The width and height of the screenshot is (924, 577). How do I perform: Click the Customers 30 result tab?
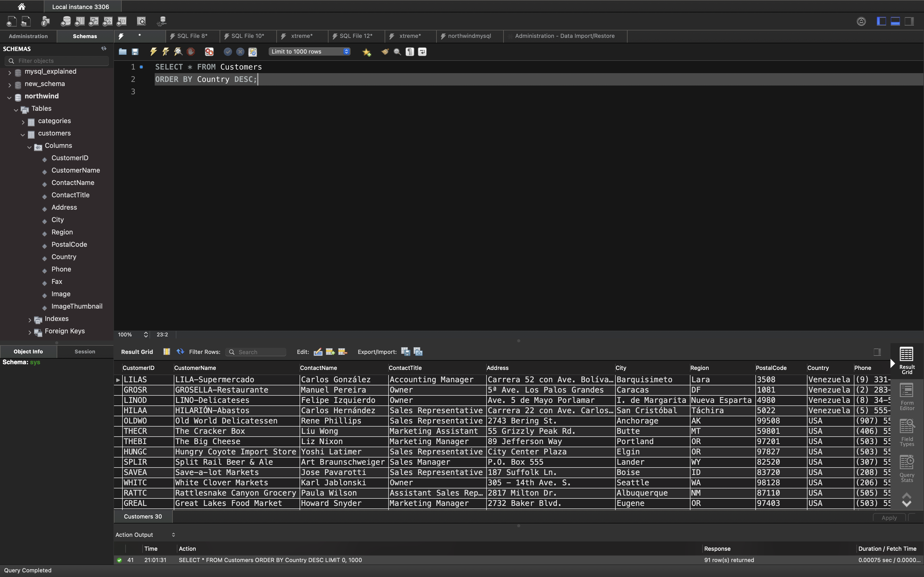click(143, 516)
